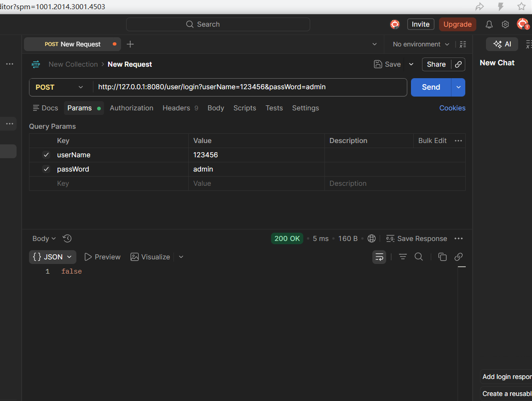Click Save Response button
The height and width of the screenshot is (401, 532).
pos(416,239)
